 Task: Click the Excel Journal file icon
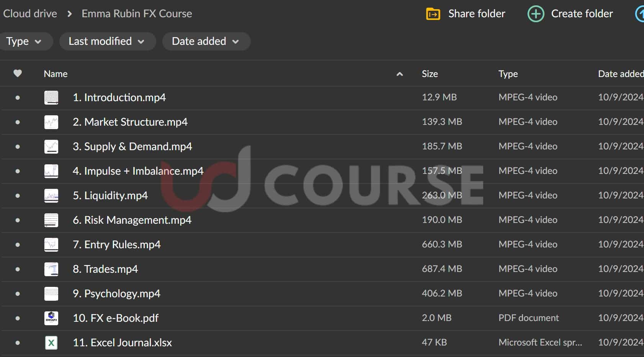coord(51,342)
